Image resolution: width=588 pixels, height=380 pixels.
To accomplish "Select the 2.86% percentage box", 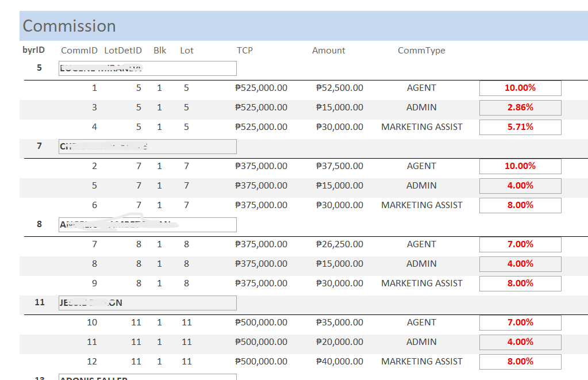I will (x=520, y=108).
